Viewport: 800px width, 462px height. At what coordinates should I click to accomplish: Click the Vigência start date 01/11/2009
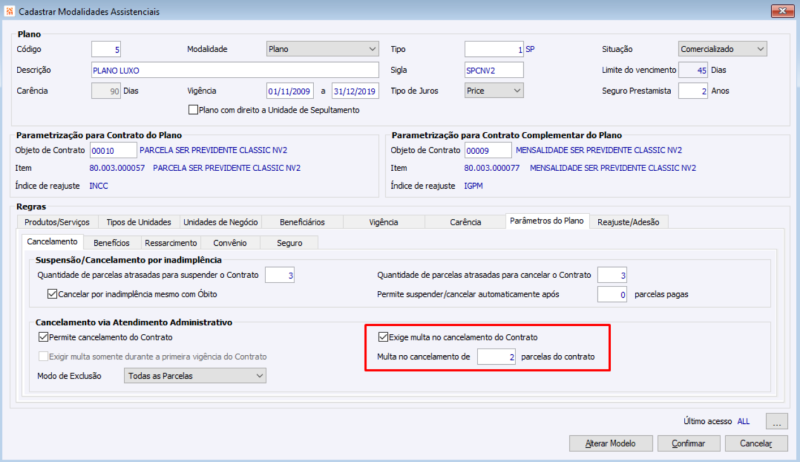click(x=289, y=91)
